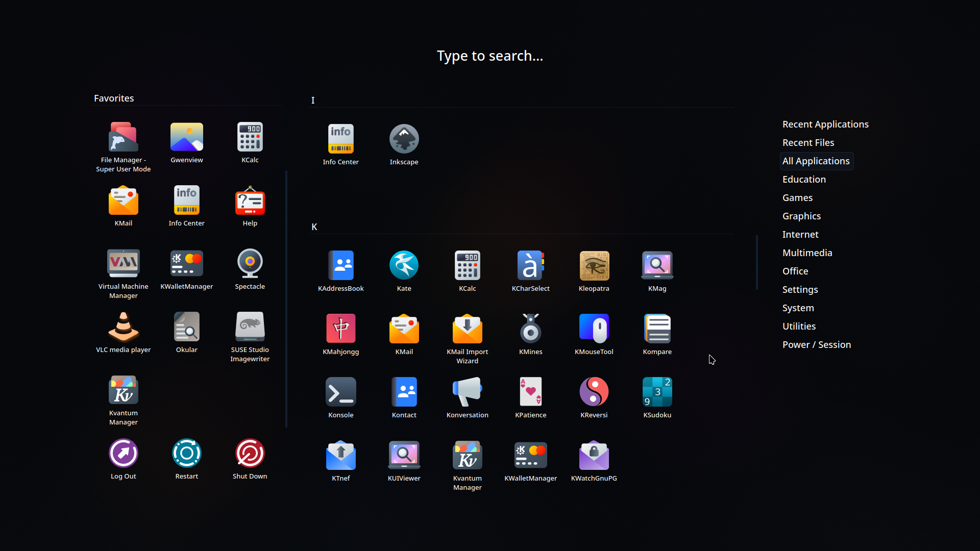
Task: Open VLC media player
Action: point(124,333)
